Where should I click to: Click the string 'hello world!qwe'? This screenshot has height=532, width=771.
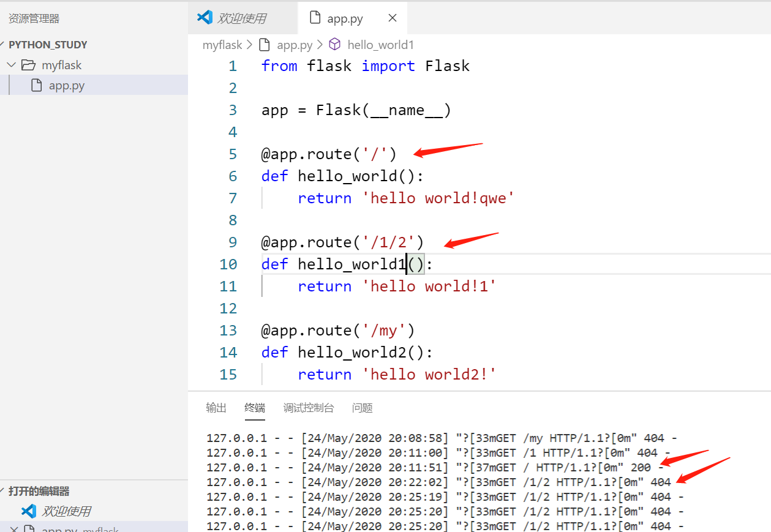pyautogui.click(x=438, y=198)
